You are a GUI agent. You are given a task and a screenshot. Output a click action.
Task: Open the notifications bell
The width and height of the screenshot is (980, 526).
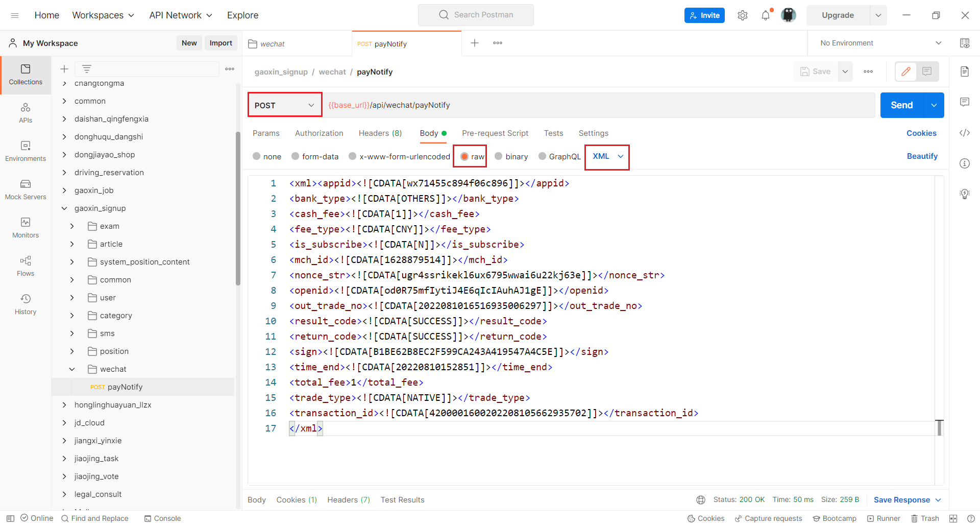coord(766,15)
